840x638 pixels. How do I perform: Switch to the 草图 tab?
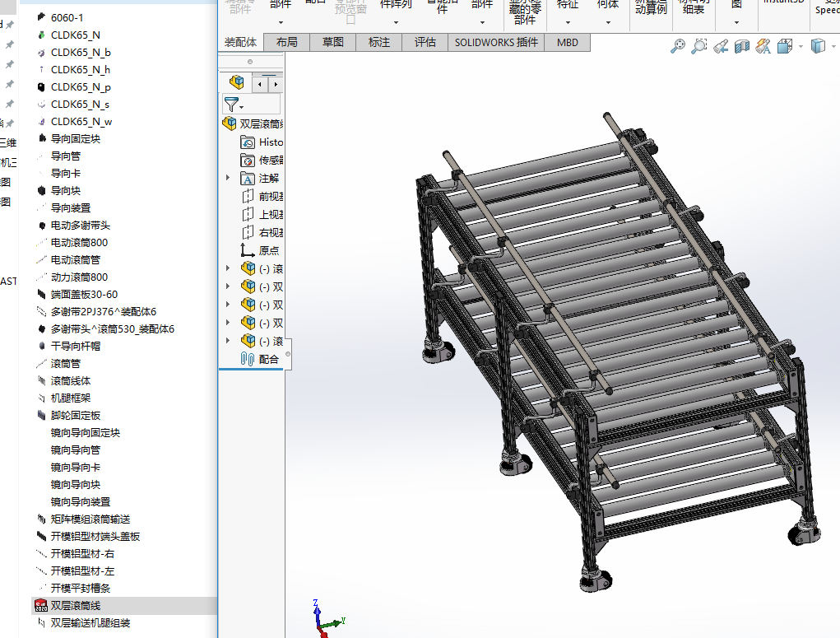point(332,42)
